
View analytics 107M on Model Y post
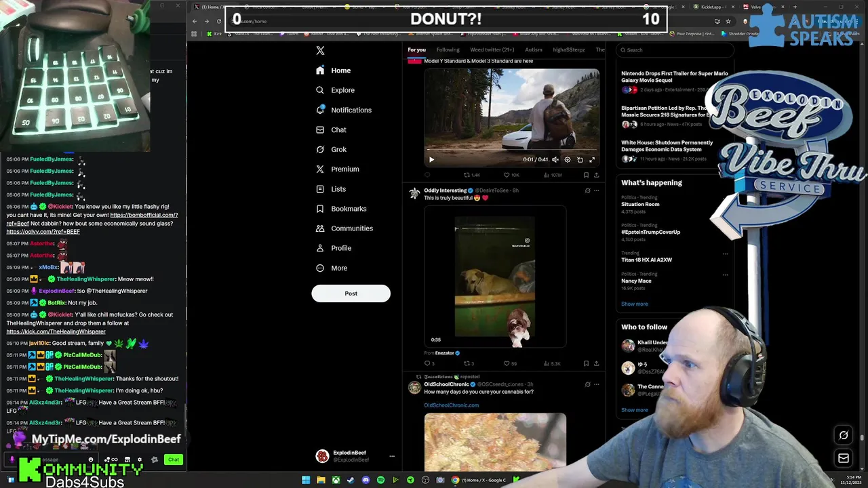553,175
